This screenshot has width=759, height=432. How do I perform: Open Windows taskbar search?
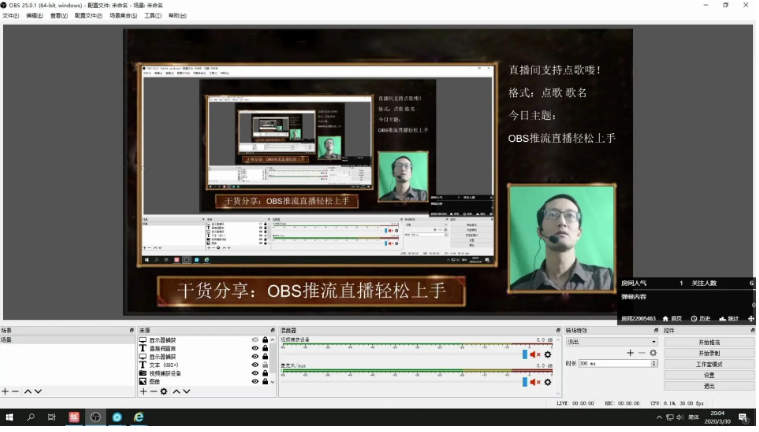(x=31, y=417)
